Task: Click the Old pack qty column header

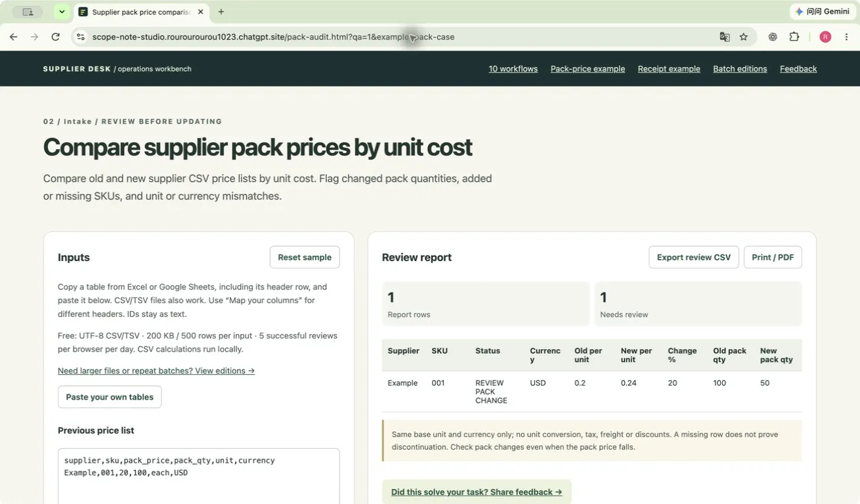Action: pyautogui.click(x=729, y=355)
